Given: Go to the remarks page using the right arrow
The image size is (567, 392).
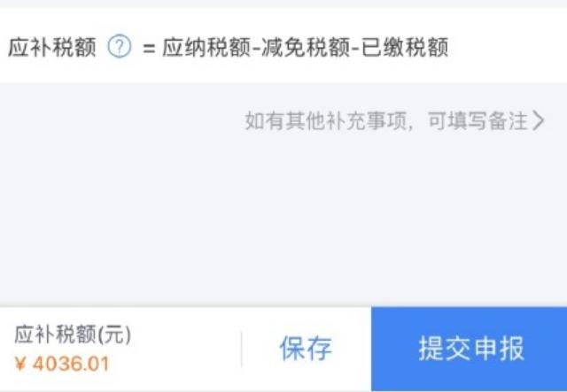Looking at the screenshot, I should tap(538, 120).
